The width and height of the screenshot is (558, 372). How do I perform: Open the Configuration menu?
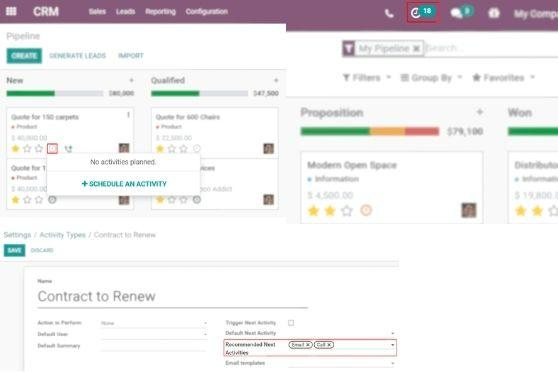tap(207, 12)
